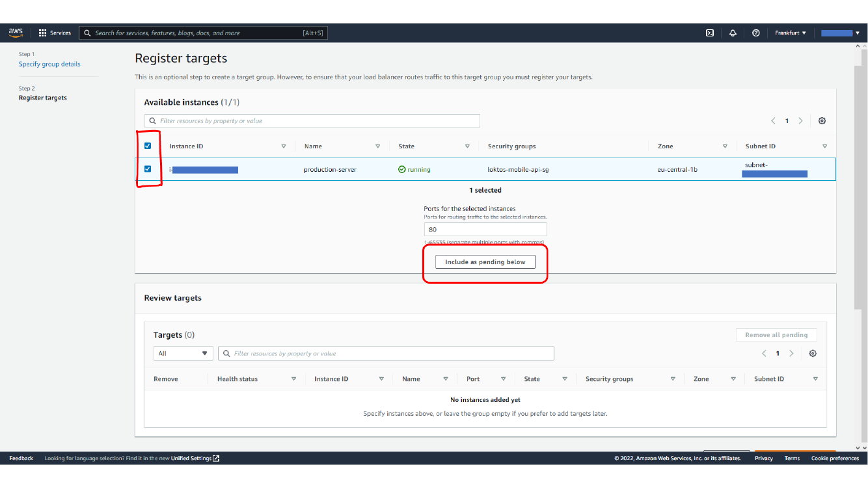The height and width of the screenshot is (488, 868).
Task: Uncheck the production-server instance checkbox
Action: point(148,169)
